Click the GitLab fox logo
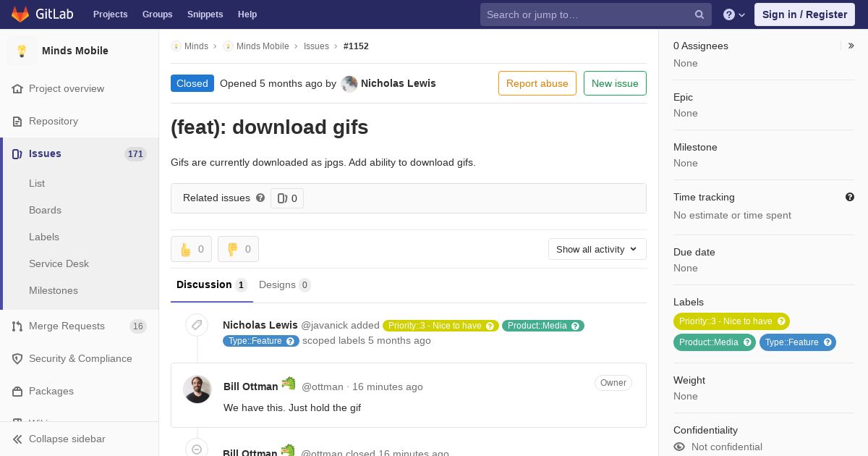Image resolution: width=868 pixels, height=456 pixels. click(x=20, y=14)
